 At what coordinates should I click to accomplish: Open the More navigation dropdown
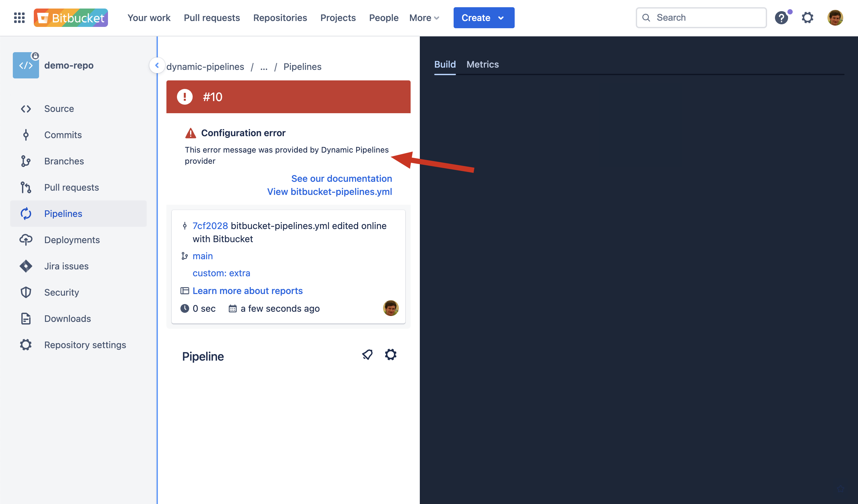click(x=423, y=18)
